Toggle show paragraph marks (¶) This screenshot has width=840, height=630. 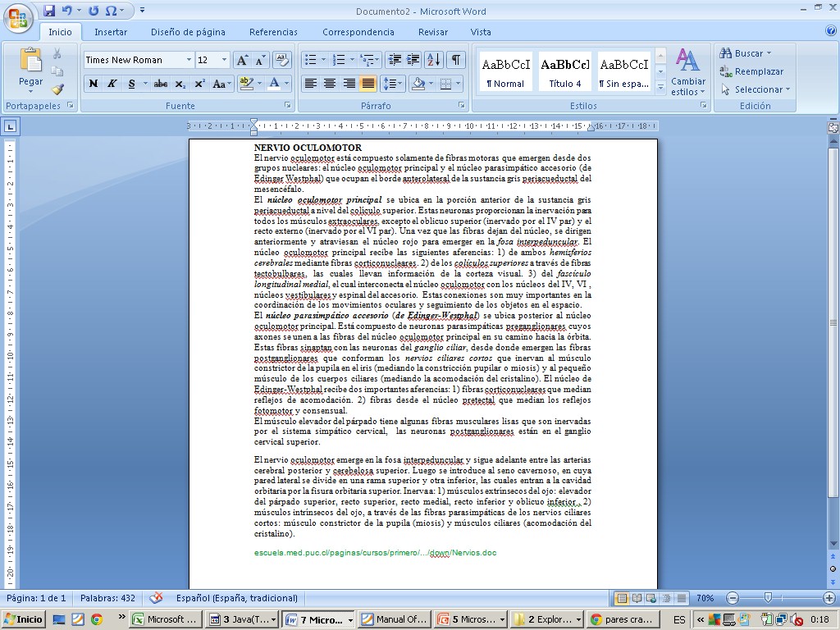tap(456, 60)
